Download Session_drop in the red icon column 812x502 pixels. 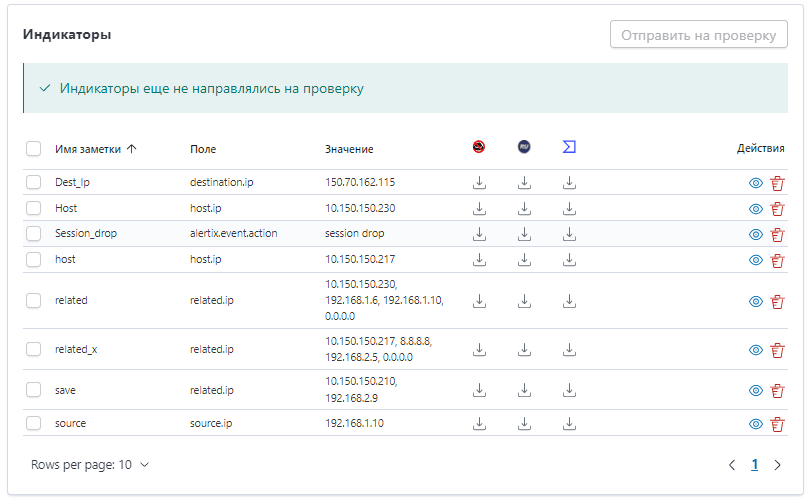coord(480,234)
